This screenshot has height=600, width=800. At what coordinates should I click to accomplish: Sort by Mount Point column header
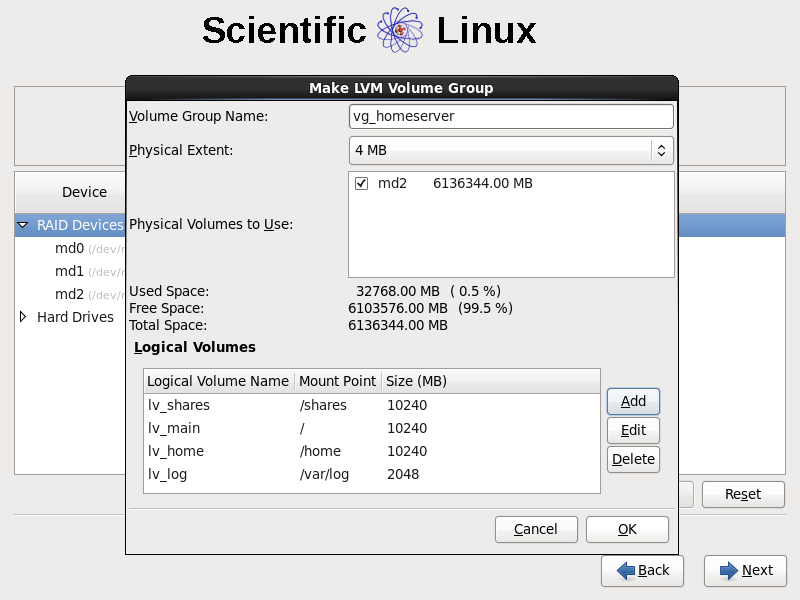[x=337, y=381]
